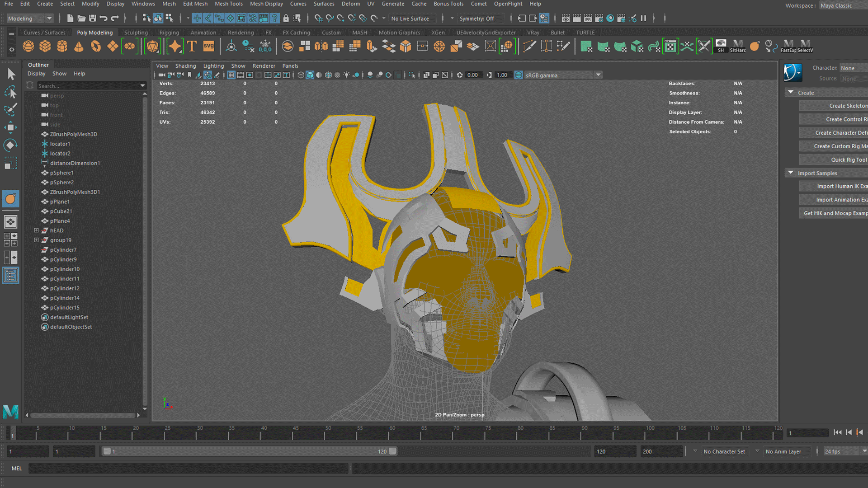The height and width of the screenshot is (488, 868).
Task: Open the Modeling menu set dropdown
Action: 30,19
